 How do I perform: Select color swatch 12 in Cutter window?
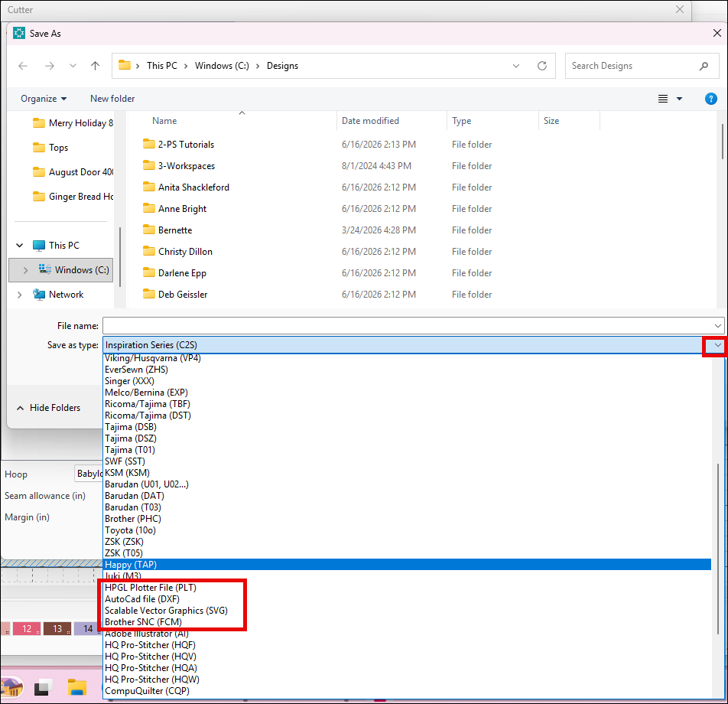tap(27, 629)
